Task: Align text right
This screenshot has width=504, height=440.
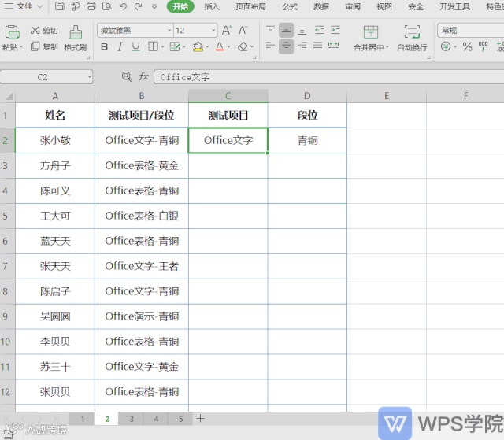Action: (302, 47)
